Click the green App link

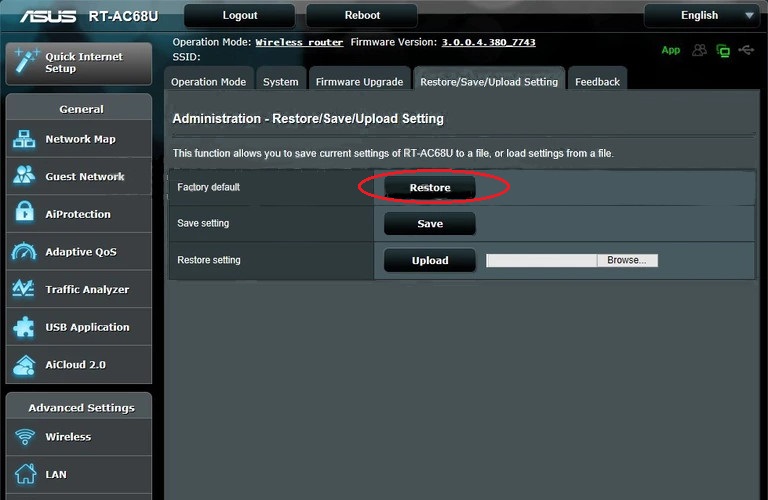point(671,50)
